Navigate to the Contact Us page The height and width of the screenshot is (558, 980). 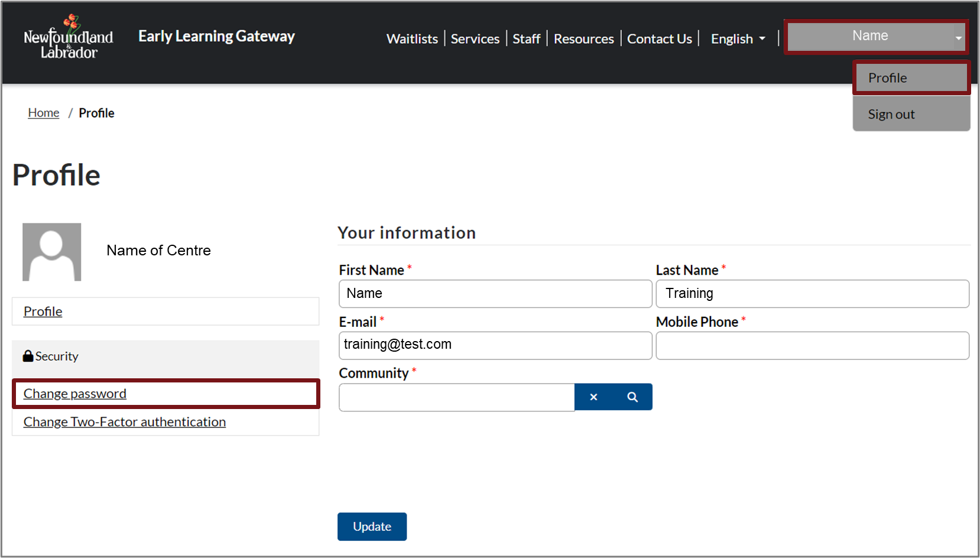click(x=659, y=39)
